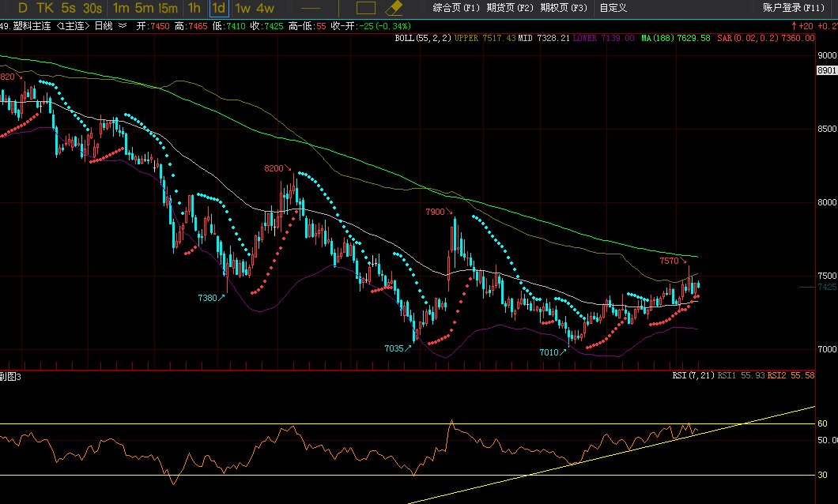Click RSI1 55.93 value
838x504 pixels.
point(742,375)
